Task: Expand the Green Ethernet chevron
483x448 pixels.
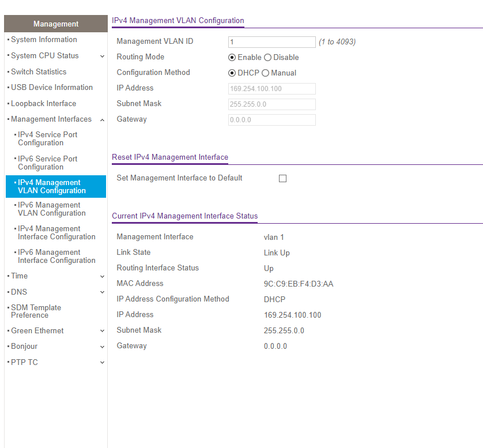Action: pyautogui.click(x=102, y=331)
